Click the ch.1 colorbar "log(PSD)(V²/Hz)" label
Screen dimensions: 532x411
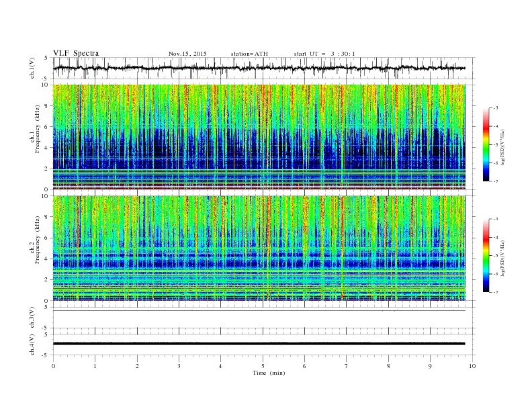pyautogui.click(x=502, y=147)
